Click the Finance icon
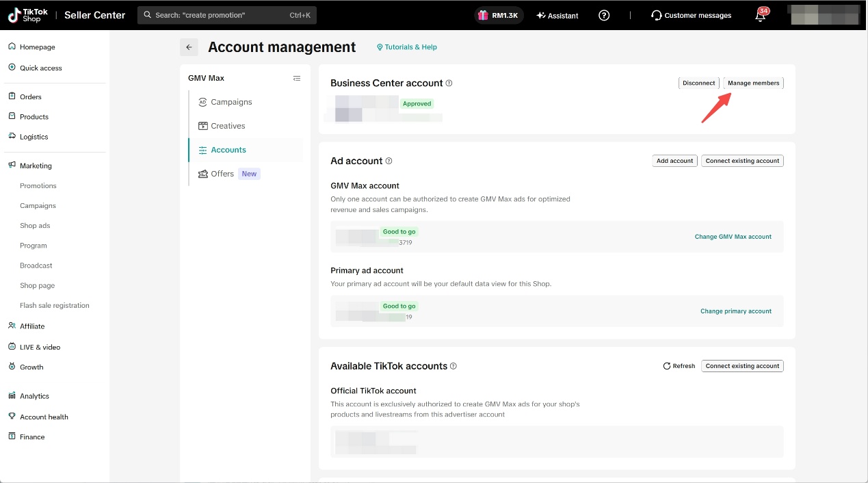868x483 pixels. point(12,436)
